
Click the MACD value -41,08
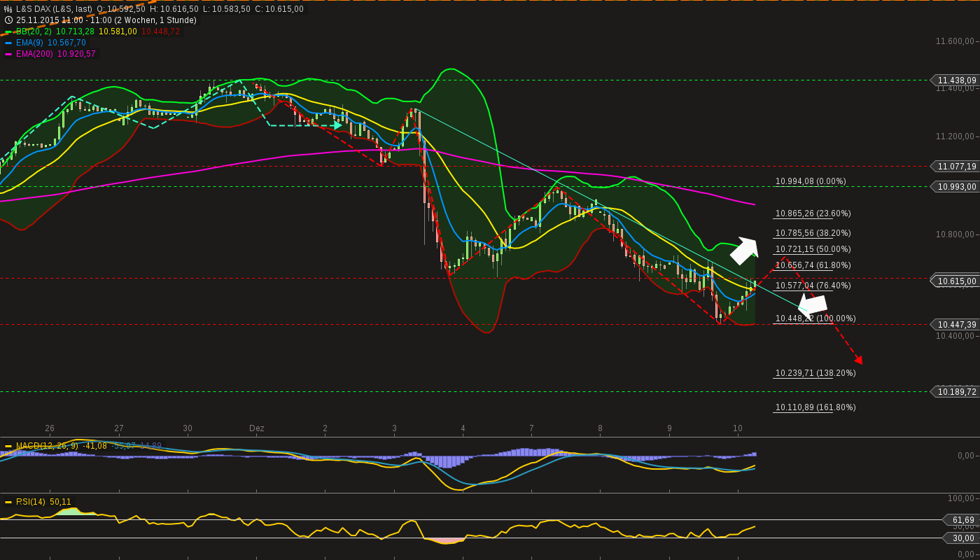[95, 446]
